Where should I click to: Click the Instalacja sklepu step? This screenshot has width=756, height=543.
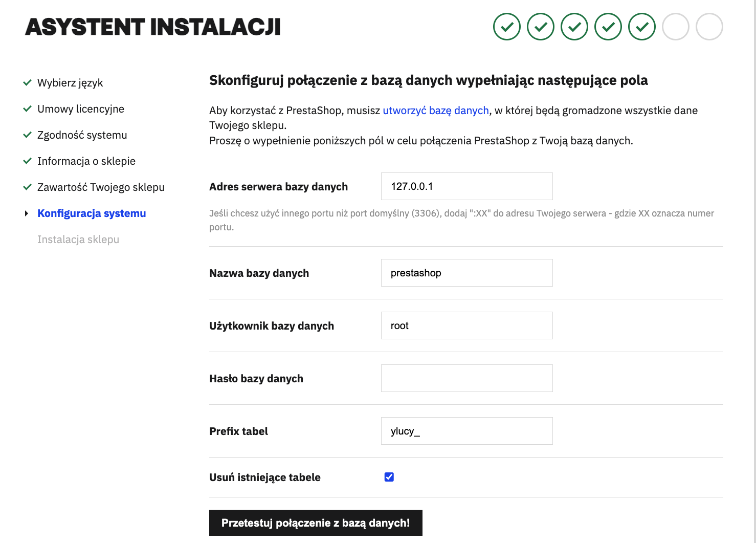pos(78,240)
